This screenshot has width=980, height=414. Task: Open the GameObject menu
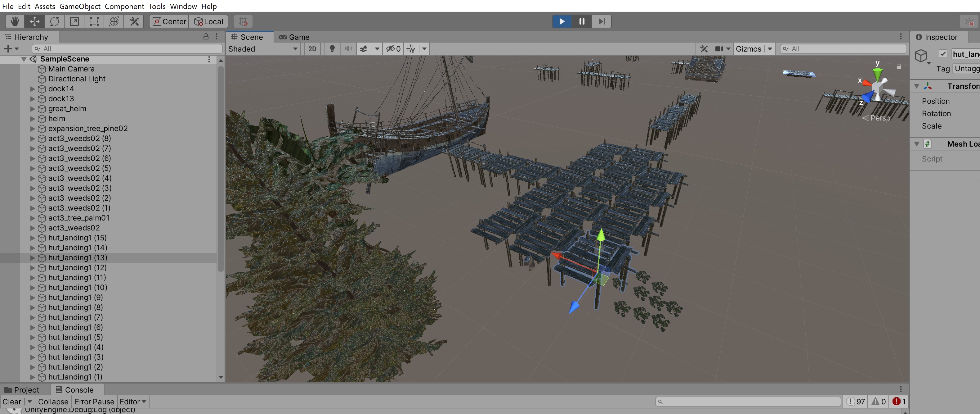pyautogui.click(x=79, y=6)
